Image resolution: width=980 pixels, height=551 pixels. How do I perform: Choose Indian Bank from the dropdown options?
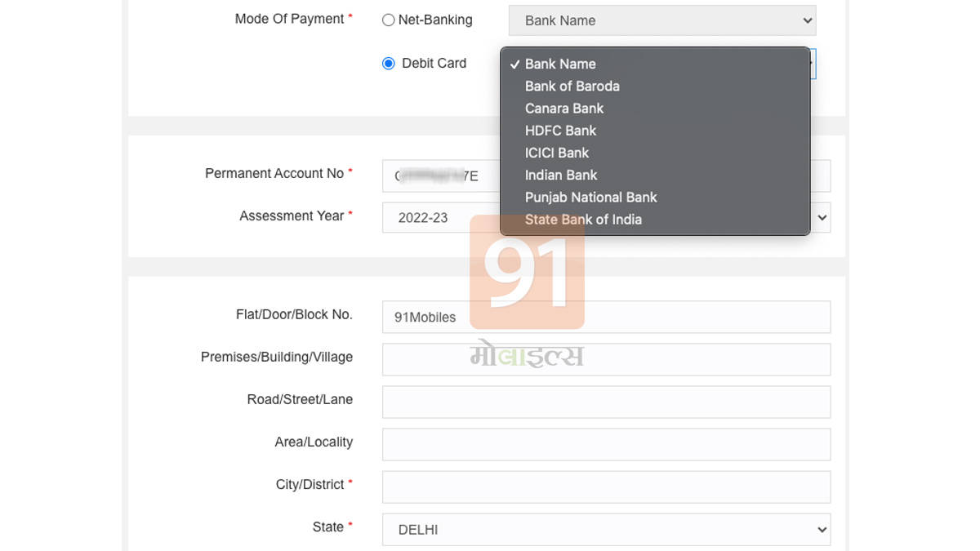coord(560,175)
